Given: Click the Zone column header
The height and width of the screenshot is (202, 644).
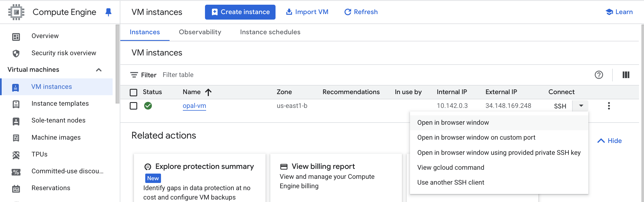Looking at the screenshot, I should (x=284, y=92).
